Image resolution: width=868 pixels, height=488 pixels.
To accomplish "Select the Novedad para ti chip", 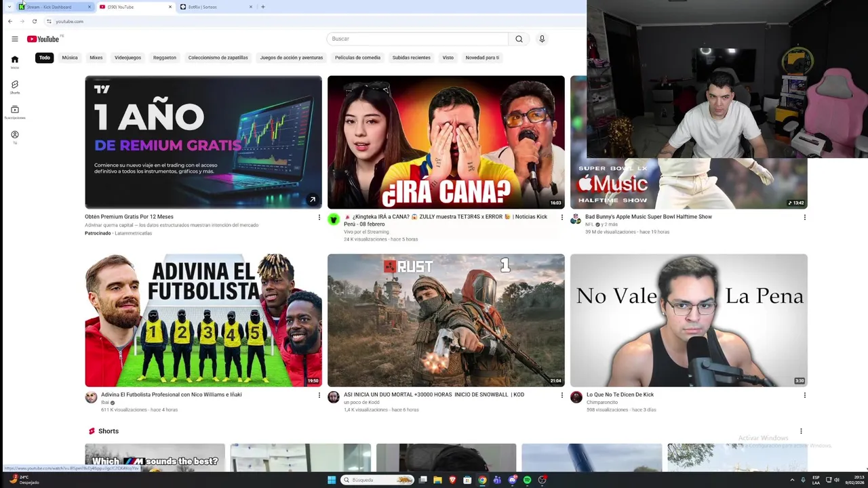I will pos(482,58).
